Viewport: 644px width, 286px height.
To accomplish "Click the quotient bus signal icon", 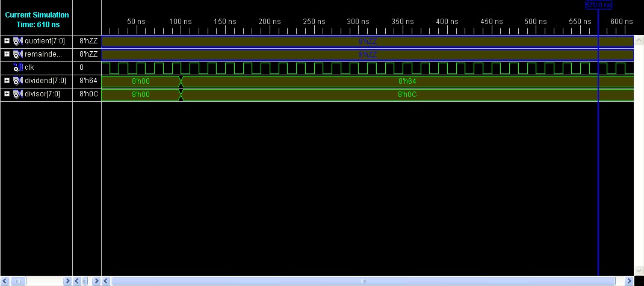I will pos(17,41).
